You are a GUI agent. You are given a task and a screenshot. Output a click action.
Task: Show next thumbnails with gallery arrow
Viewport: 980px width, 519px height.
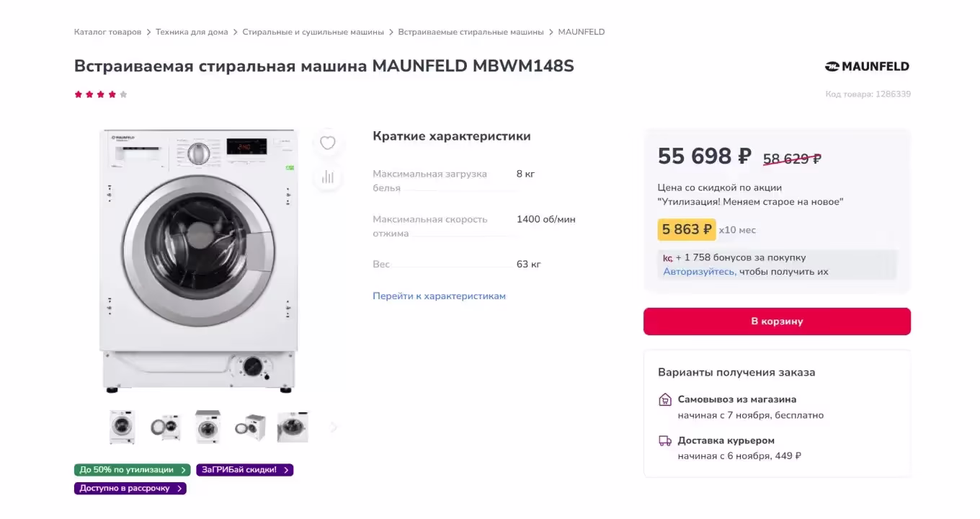[x=333, y=427]
